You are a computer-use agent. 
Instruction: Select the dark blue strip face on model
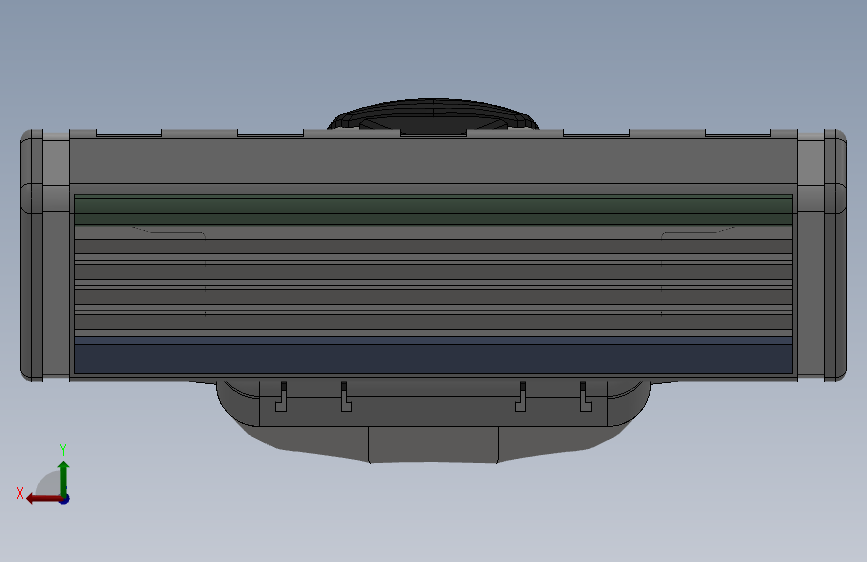click(434, 355)
